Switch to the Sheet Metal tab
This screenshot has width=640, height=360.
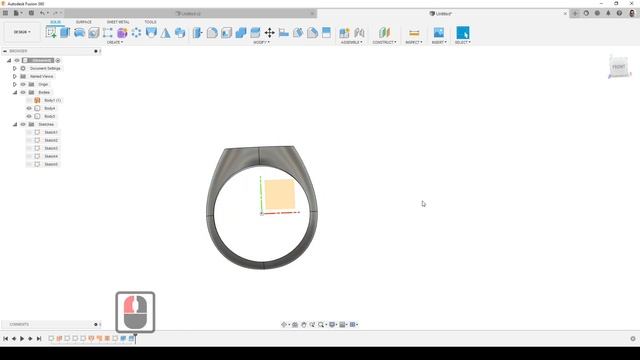point(118,22)
